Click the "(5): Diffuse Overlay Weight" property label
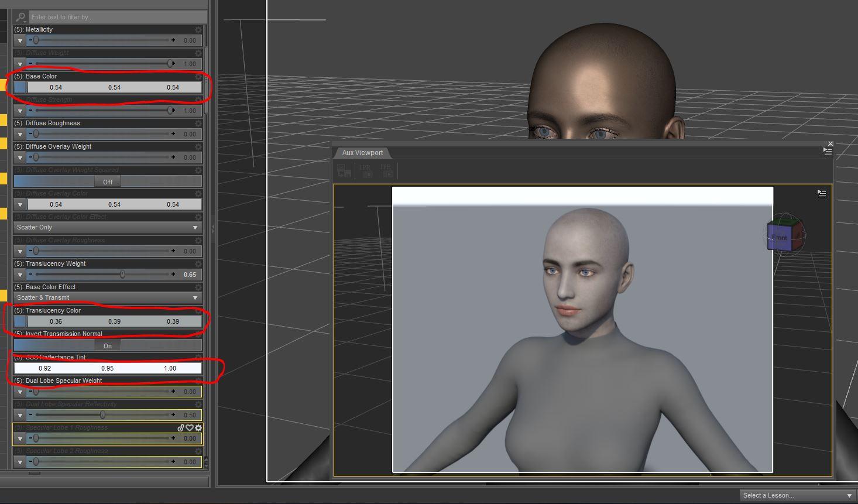This screenshot has width=858, height=504. point(53,146)
